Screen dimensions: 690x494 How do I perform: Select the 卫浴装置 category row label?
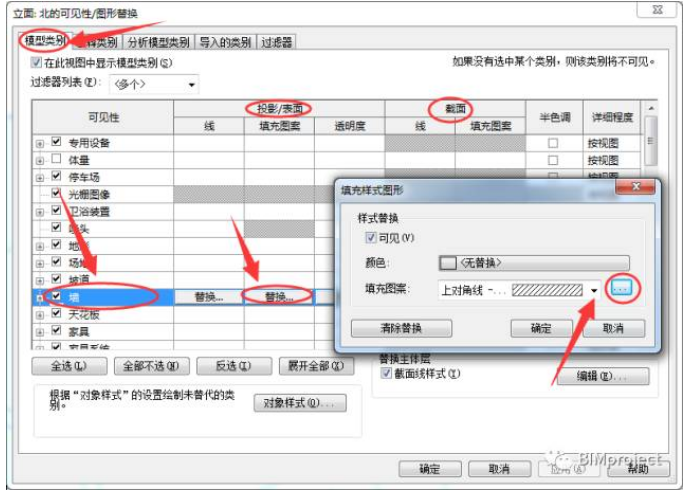point(89,212)
